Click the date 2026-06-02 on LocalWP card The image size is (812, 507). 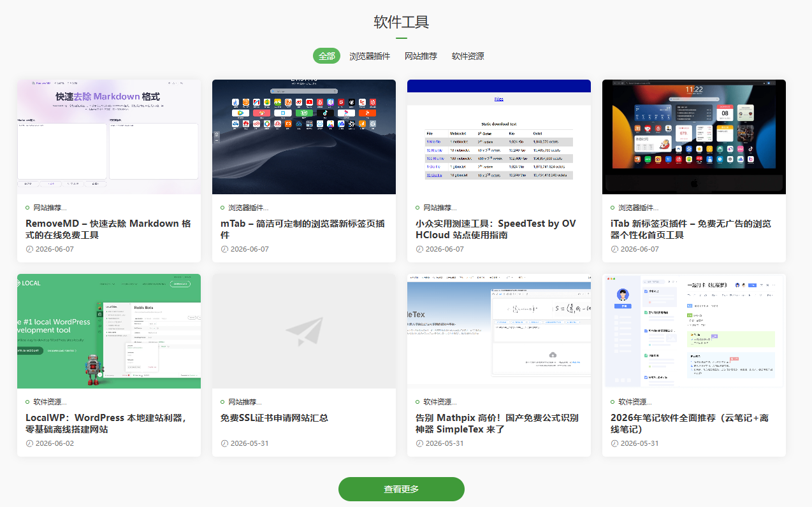55,443
